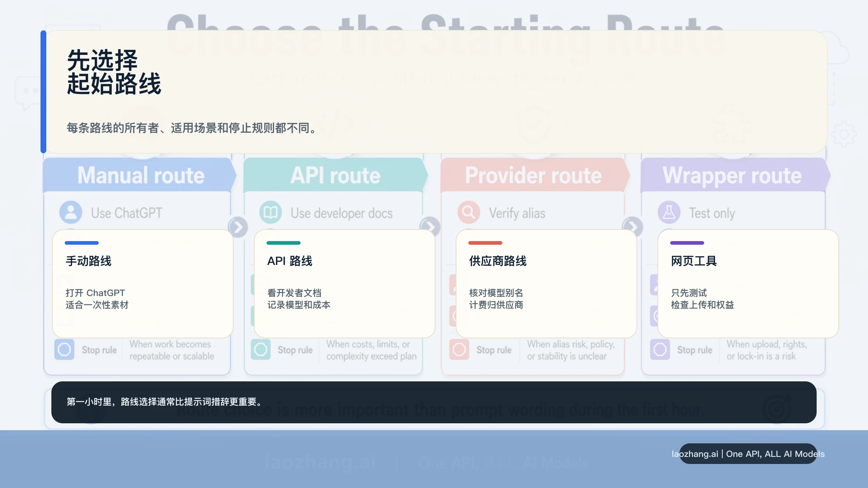Viewport: 868px width, 488px height.
Task: Open the settings gear on the right edge
Action: point(844,134)
